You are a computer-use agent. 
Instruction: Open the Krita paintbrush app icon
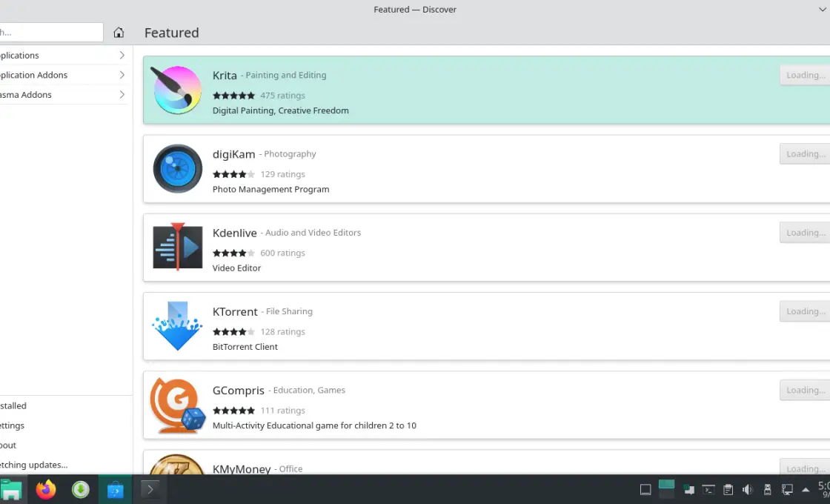(177, 90)
